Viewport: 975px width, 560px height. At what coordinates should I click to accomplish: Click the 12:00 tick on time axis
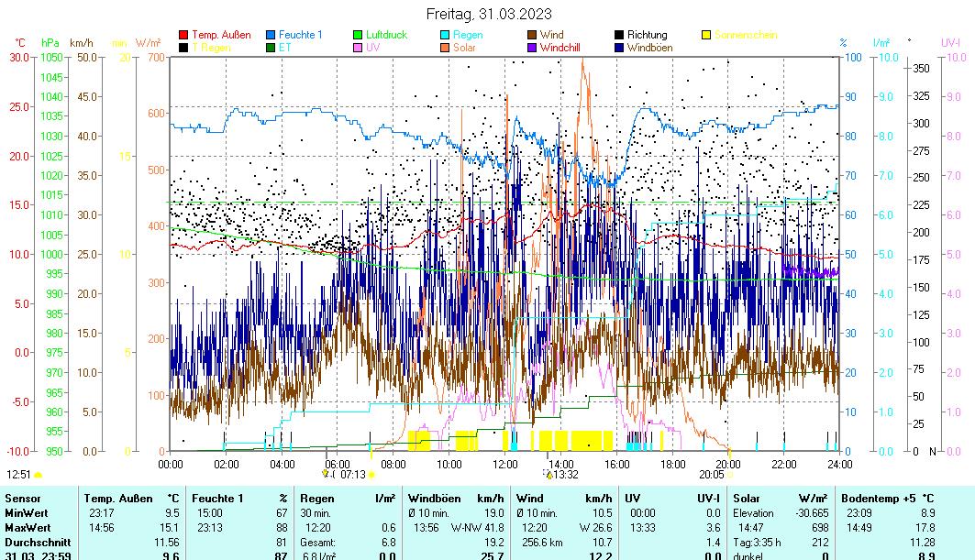[504, 464]
